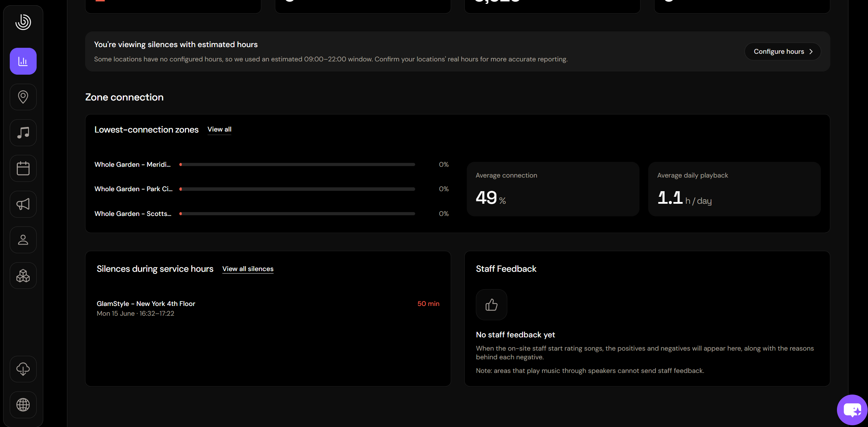The width and height of the screenshot is (868, 427).
Task: Select the Whole Garden - Meridi... zone row
Action: [x=271, y=164]
